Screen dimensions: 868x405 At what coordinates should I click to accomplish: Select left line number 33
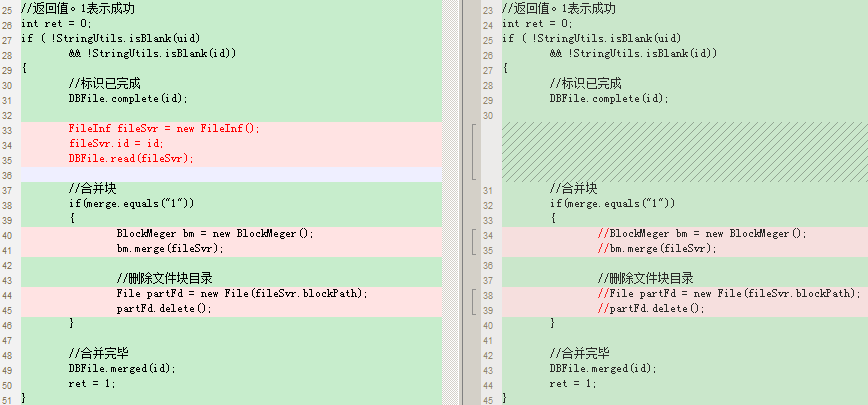point(7,130)
